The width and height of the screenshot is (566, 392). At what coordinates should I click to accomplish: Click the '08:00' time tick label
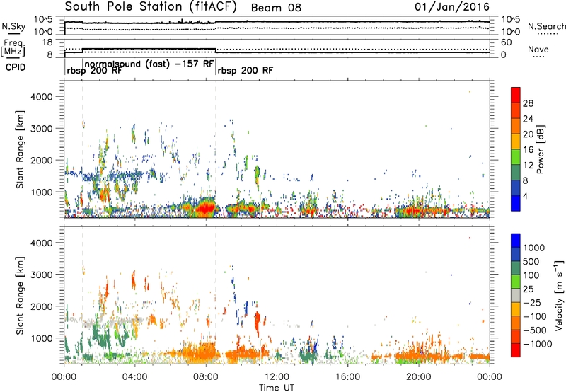(x=206, y=377)
